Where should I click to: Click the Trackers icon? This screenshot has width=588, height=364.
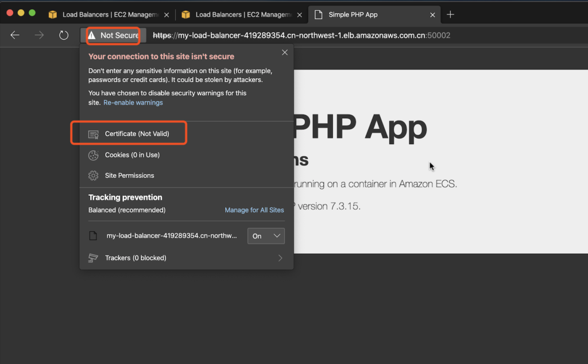[x=93, y=258]
